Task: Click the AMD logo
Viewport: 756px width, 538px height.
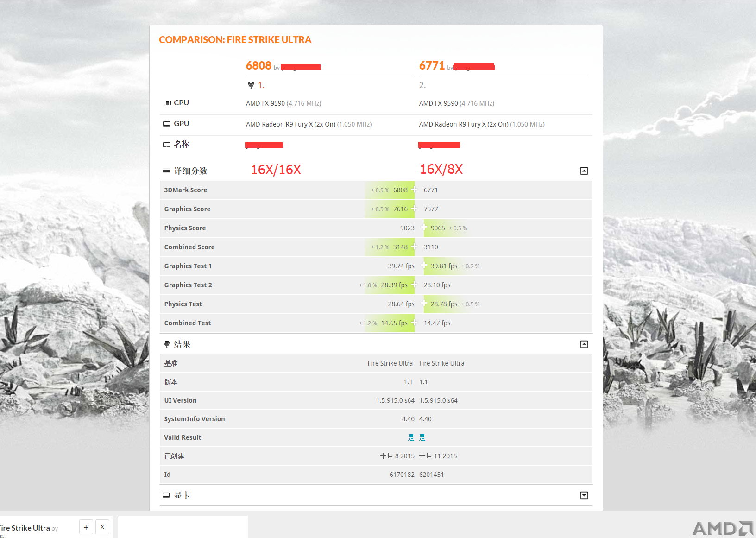Action: click(723, 528)
